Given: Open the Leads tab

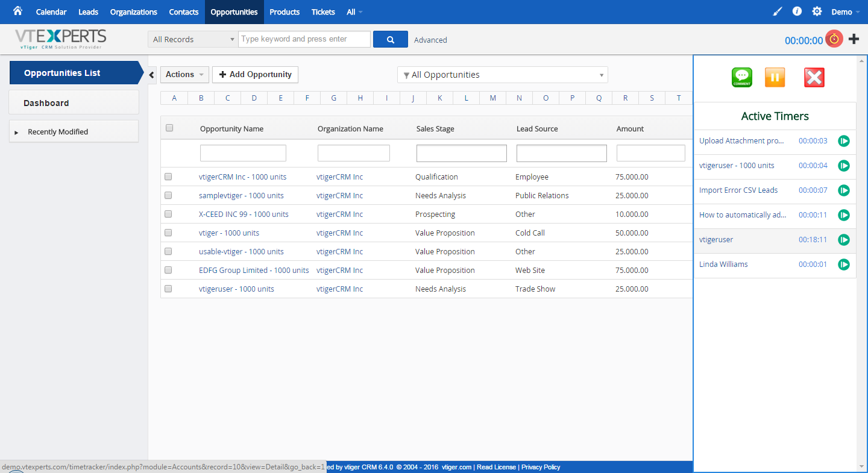Looking at the screenshot, I should click(88, 12).
